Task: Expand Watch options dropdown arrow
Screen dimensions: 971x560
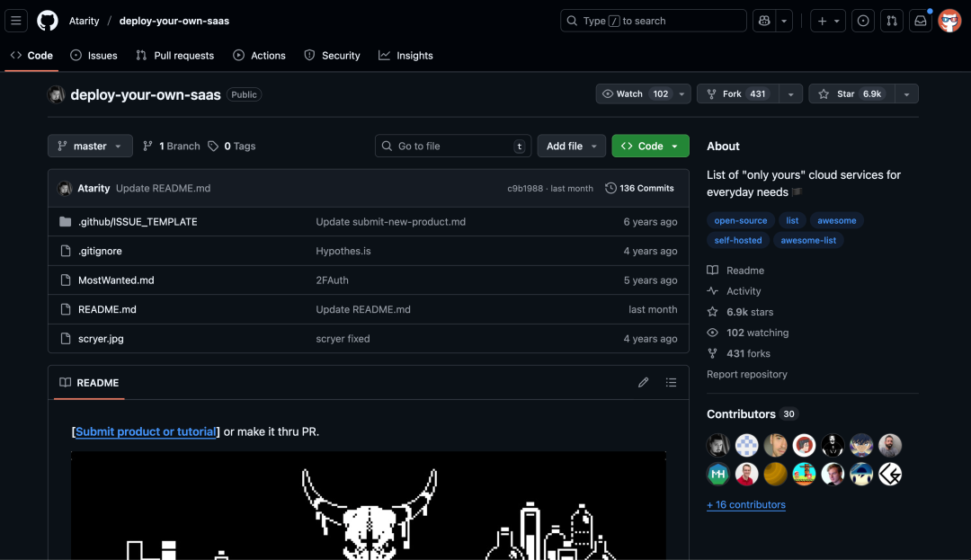Action: pos(681,94)
